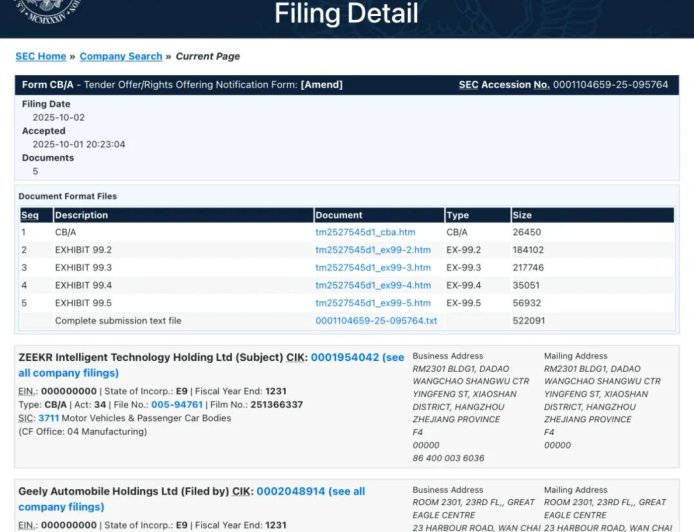This screenshot has height=532, width=694.
Task: Click the Seq column header
Action: 29,215
